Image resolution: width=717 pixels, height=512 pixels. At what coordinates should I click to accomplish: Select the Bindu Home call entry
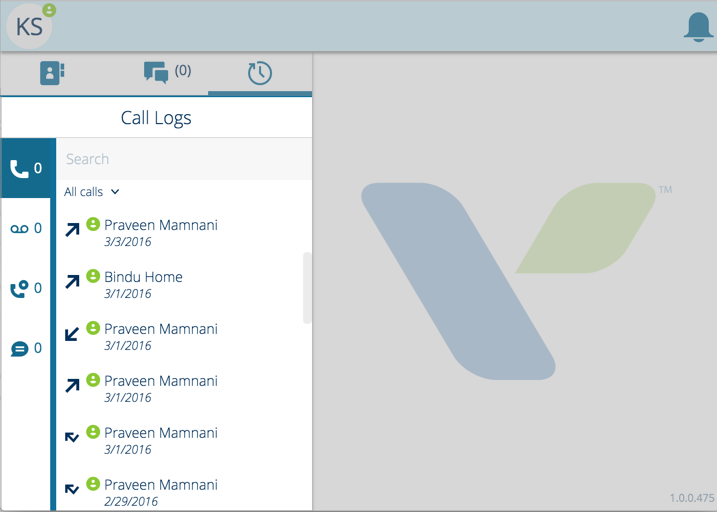pyautogui.click(x=184, y=285)
